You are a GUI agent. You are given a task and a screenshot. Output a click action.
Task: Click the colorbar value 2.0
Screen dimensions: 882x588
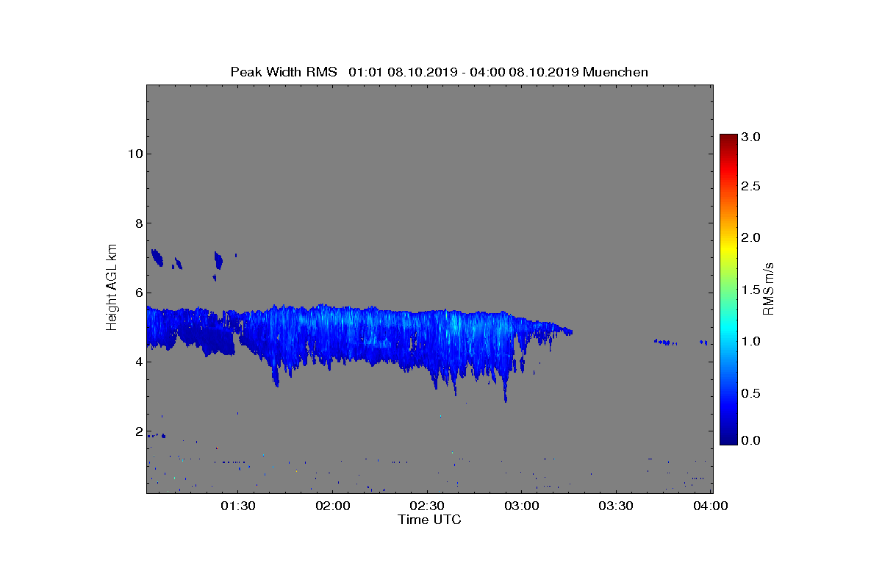pos(750,237)
